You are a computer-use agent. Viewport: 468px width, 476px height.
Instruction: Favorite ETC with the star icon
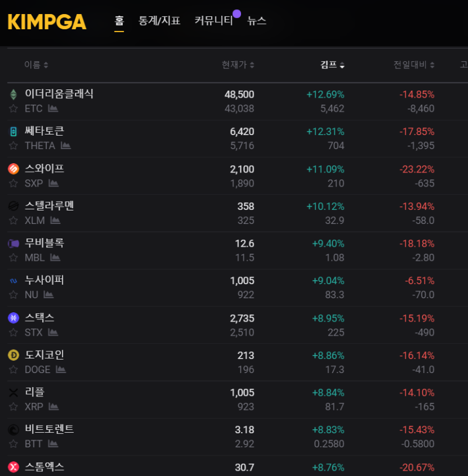coord(13,108)
